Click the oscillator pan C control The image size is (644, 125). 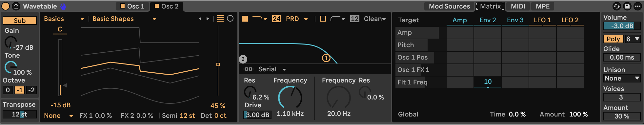60,30
